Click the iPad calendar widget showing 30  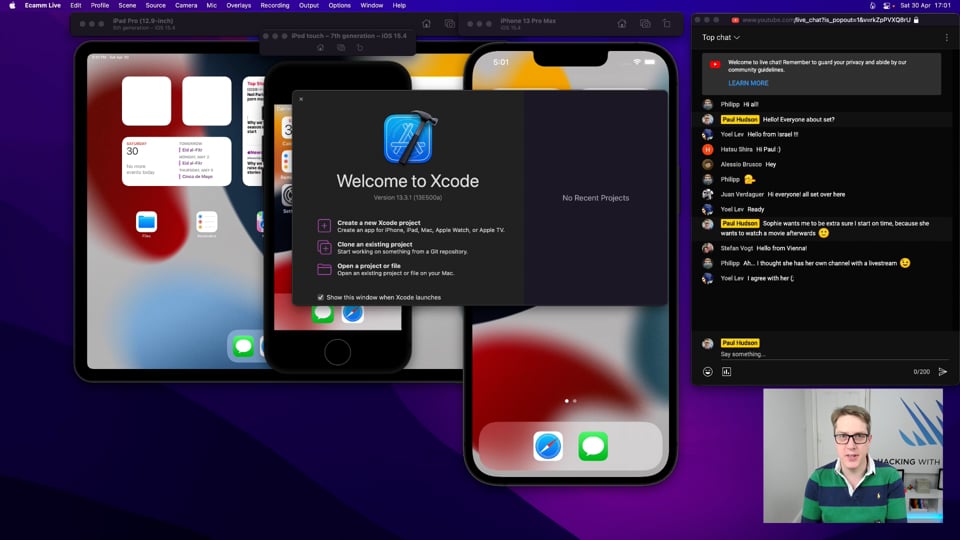pos(176,161)
